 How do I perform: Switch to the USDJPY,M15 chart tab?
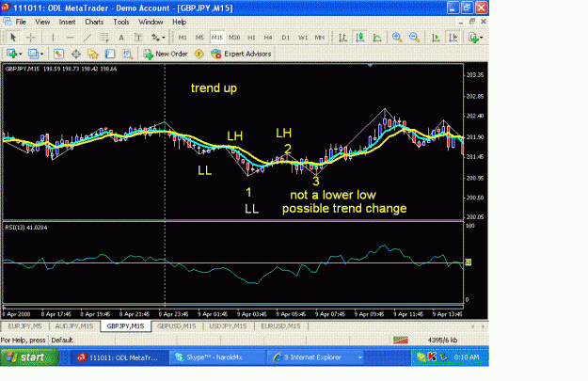pyautogui.click(x=228, y=326)
